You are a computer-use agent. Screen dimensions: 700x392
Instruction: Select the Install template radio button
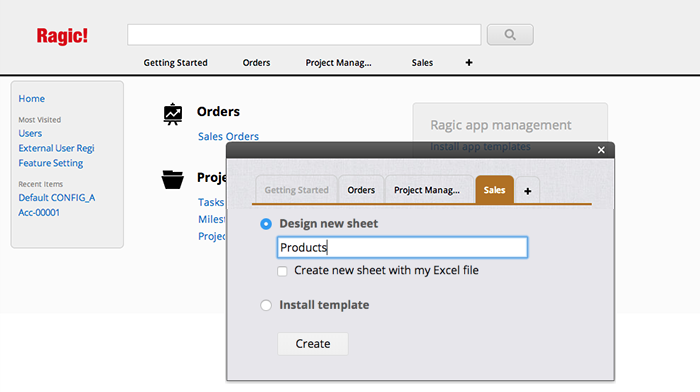coord(266,305)
